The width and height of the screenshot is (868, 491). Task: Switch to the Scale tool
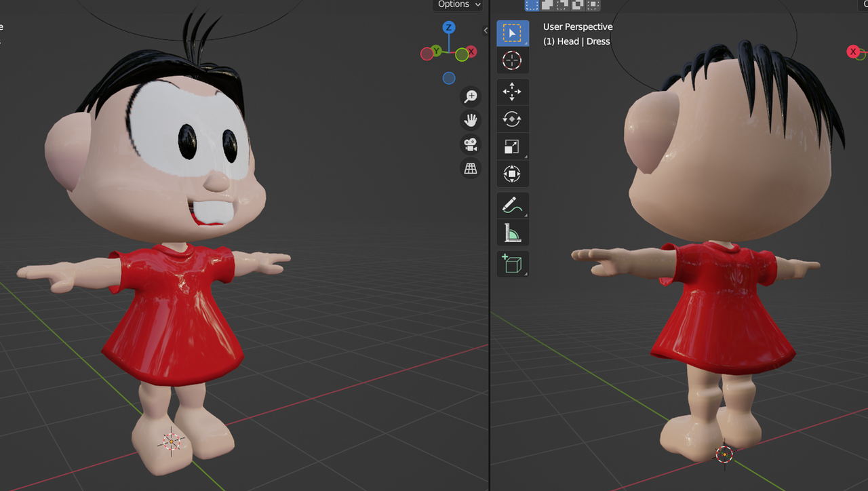[512, 146]
